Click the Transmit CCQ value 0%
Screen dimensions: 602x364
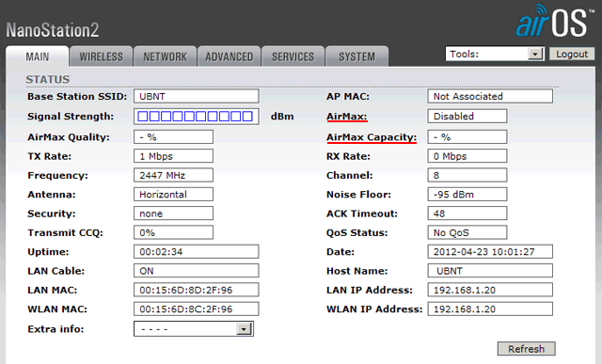(173, 232)
